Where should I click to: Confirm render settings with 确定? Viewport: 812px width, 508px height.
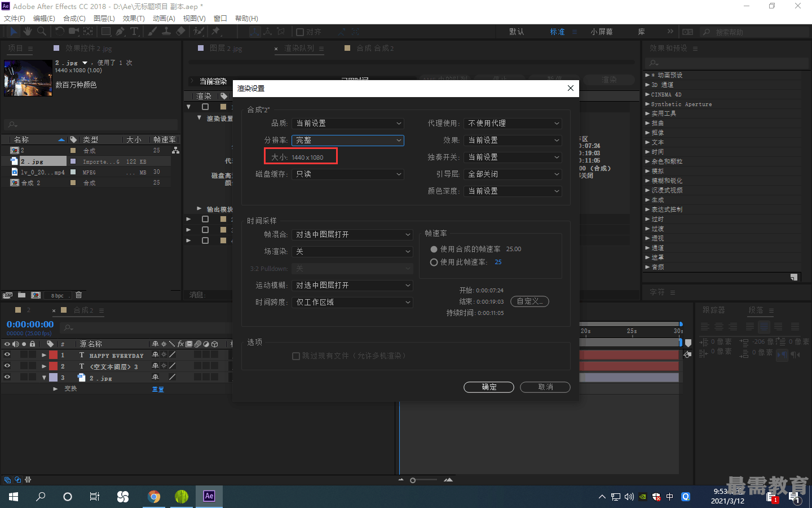point(489,387)
